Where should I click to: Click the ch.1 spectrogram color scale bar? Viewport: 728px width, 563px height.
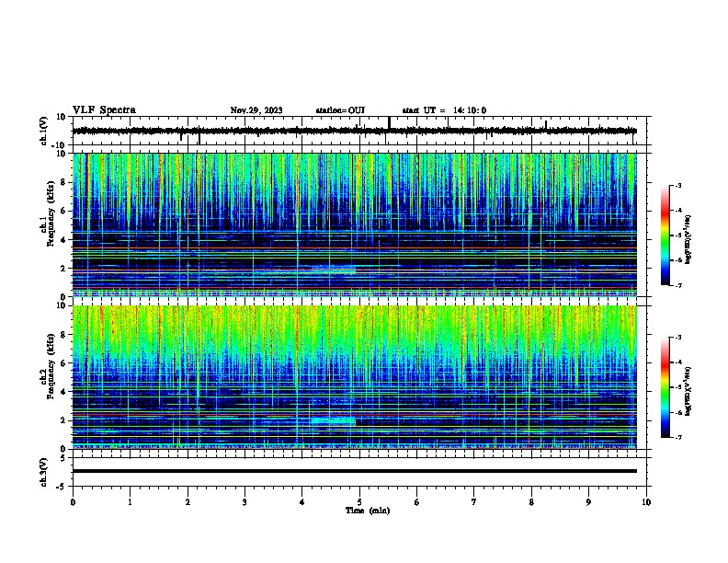pos(665,236)
